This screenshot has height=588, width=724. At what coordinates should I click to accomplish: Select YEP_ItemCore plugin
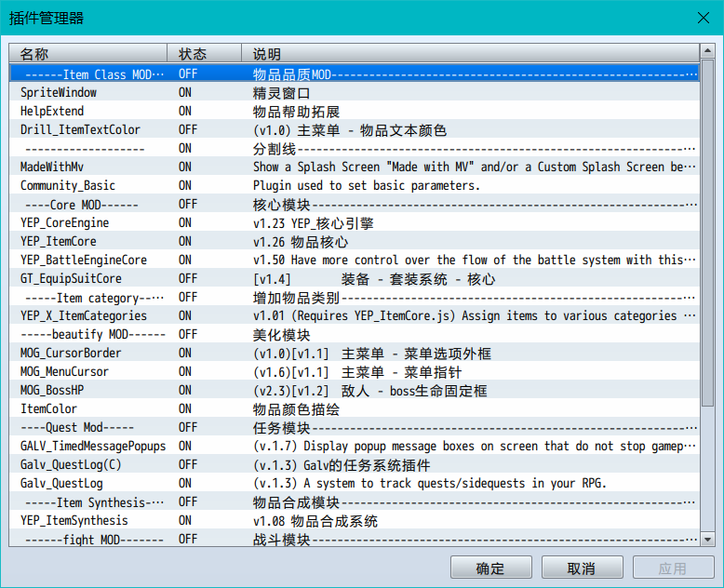(354, 241)
